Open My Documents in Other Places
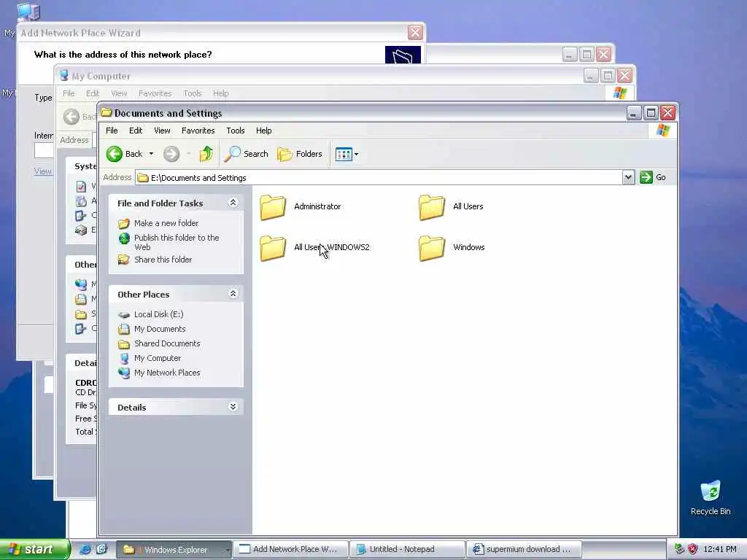 click(x=160, y=329)
